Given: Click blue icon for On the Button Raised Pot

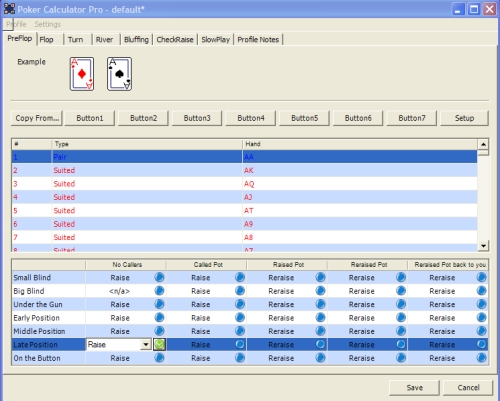Looking at the screenshot, I should point(320,358).
